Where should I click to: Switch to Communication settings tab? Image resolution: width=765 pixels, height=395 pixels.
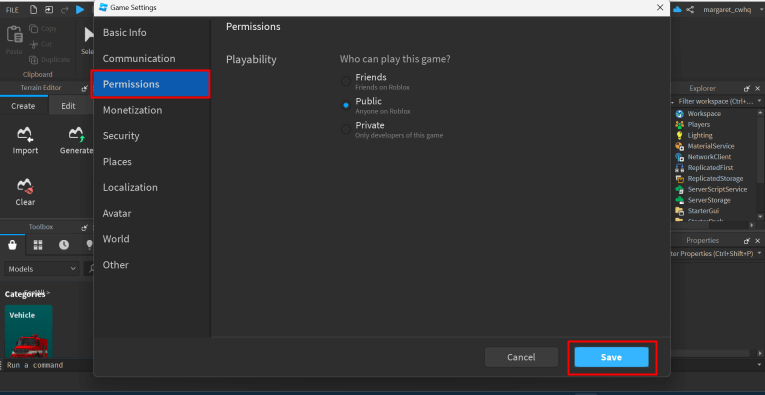(151, 59)
